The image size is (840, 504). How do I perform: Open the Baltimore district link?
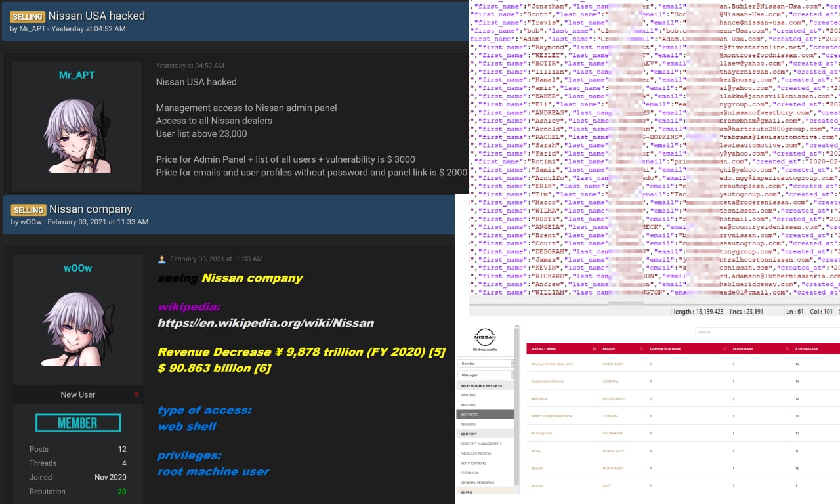click(539, 398)
